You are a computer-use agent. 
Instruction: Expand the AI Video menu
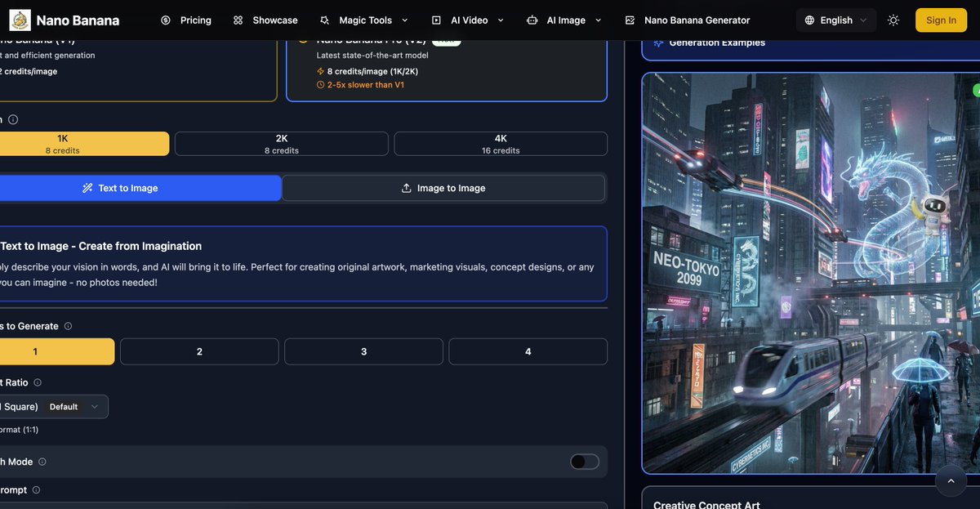pos(468,20)
